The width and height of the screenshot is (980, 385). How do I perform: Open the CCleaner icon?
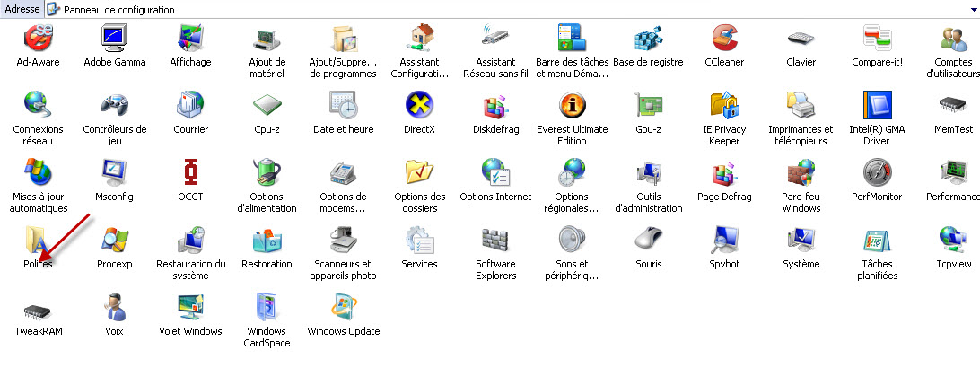[x=723, y=40]
